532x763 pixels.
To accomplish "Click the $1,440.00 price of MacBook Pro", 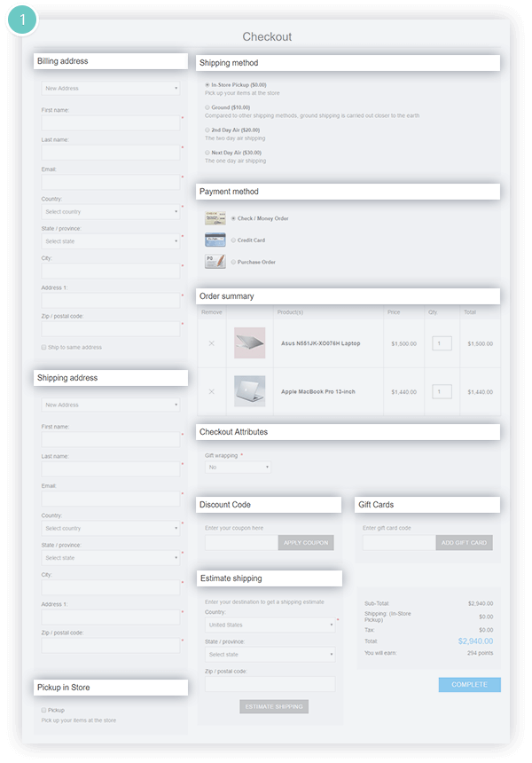I will click(403, 392).
